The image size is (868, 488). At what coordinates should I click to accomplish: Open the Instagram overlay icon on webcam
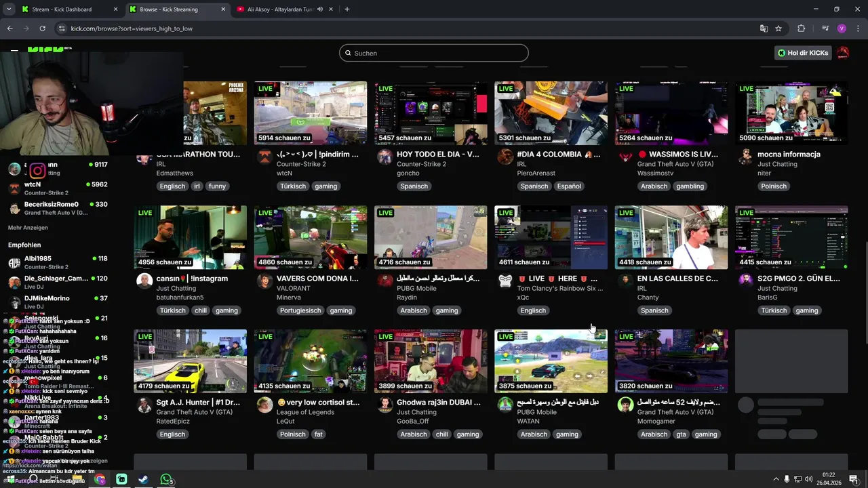pos(37,171)
